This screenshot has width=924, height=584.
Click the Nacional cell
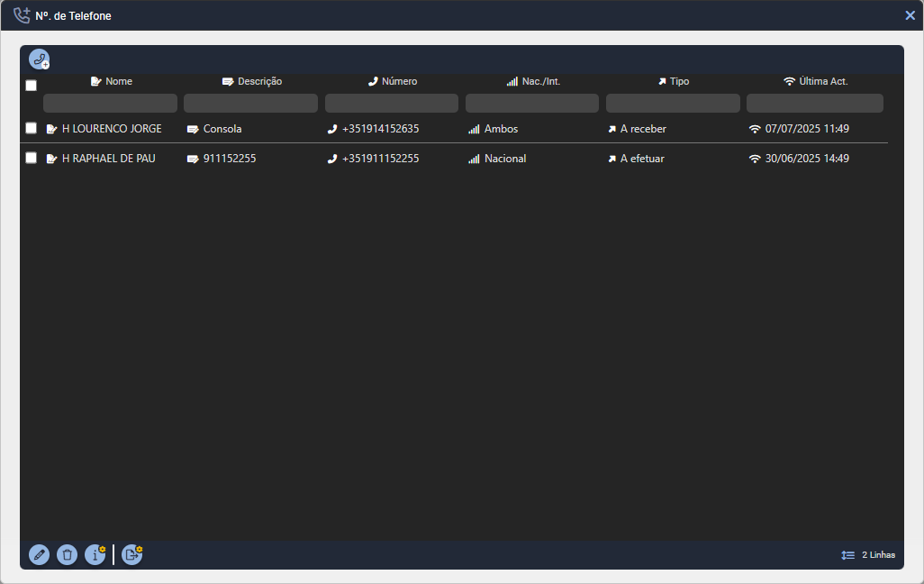click(x=505, y=158)
